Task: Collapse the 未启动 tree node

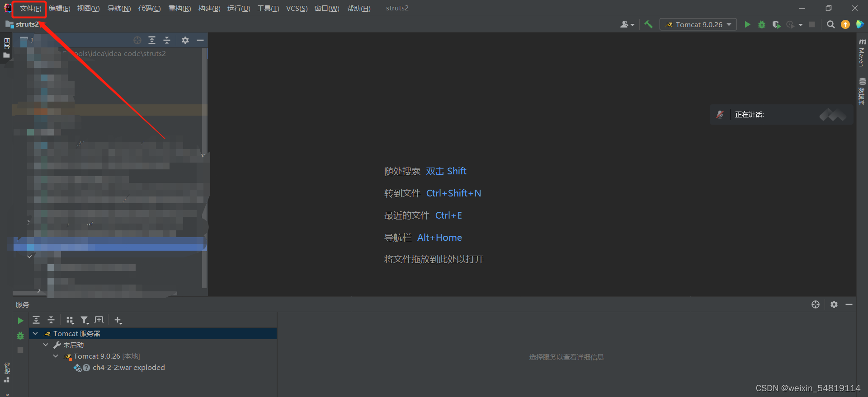Action: (46, 345)
